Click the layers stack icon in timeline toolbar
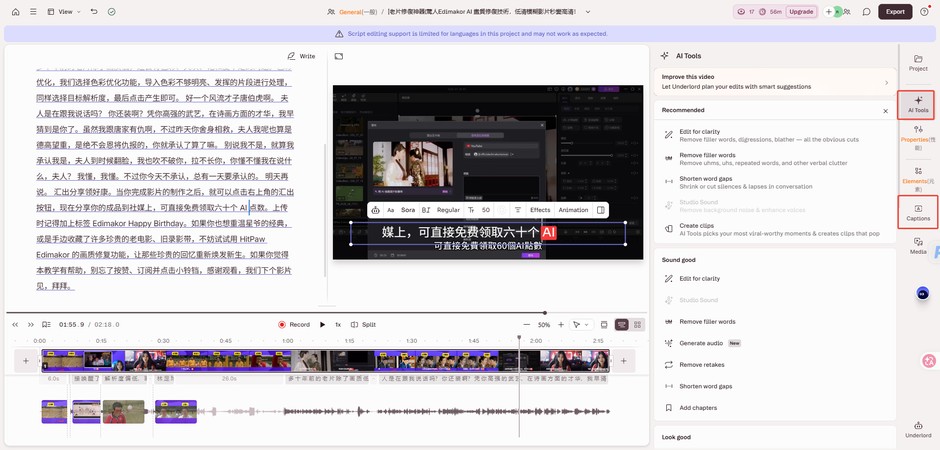 point(604,325)
